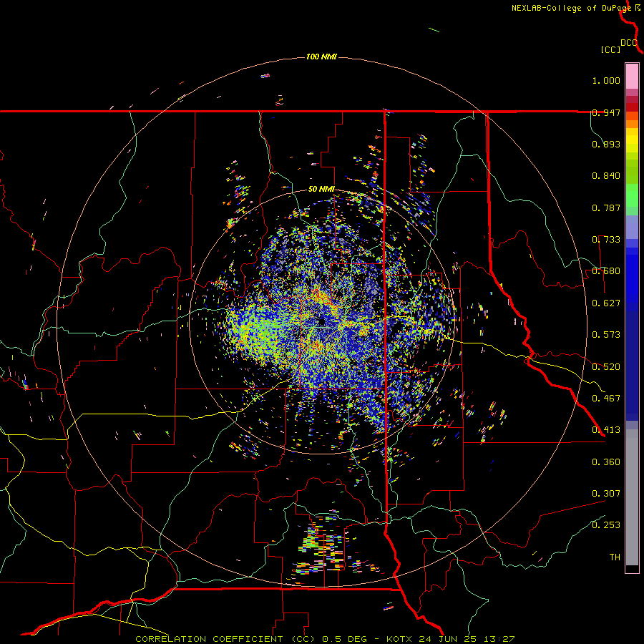Viewport: 644px width, 644px height.
Task: Select the 1.000 scale value
Action: 606,80
